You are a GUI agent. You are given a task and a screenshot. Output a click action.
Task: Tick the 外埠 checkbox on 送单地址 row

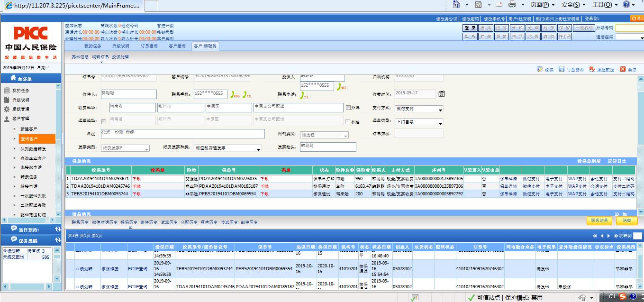tap(349, 122)
